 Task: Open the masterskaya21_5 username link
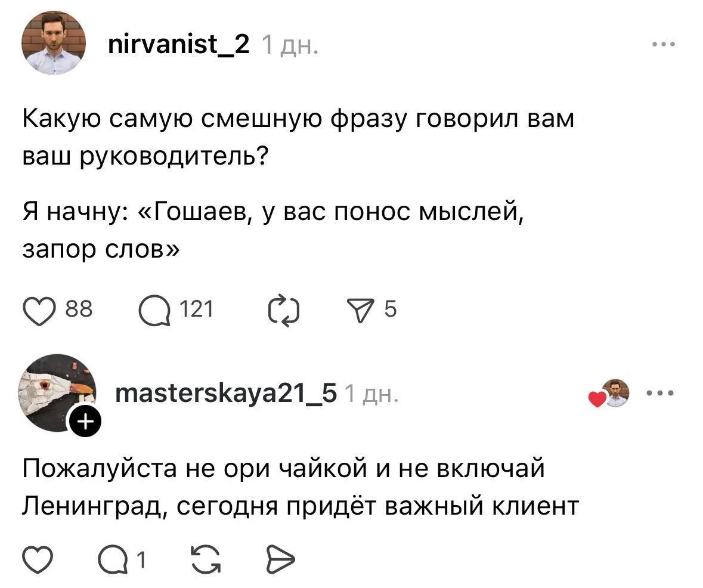click(x=225, y=393)
